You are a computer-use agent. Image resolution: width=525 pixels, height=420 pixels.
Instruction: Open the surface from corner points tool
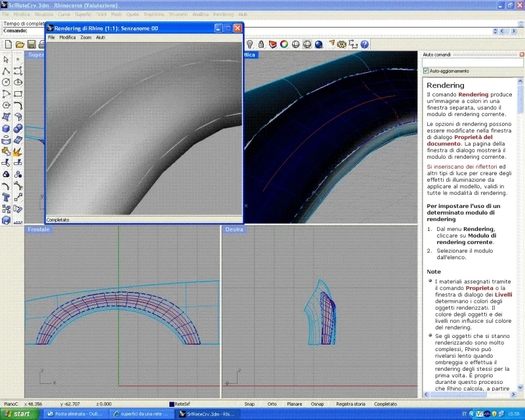coord(6,117)
